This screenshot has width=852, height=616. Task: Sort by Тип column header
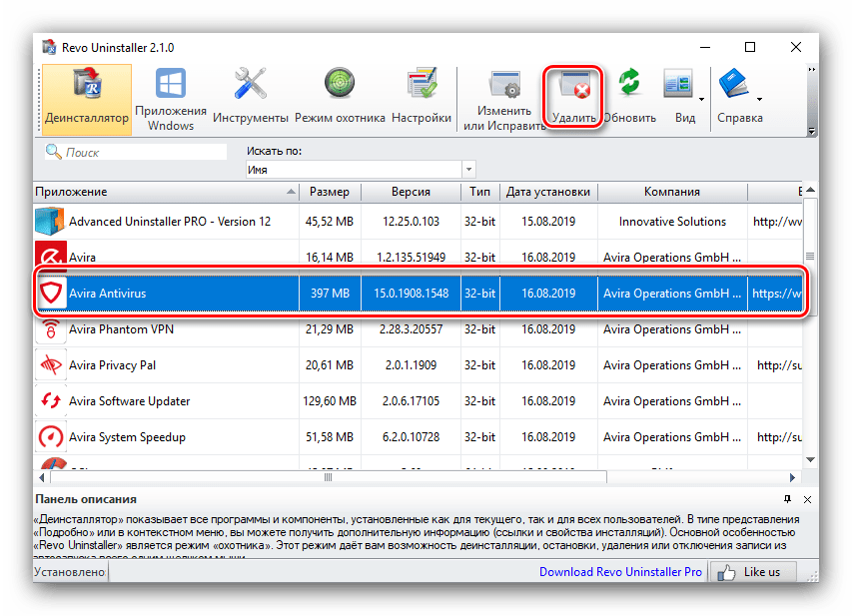[x=480, y=192]
